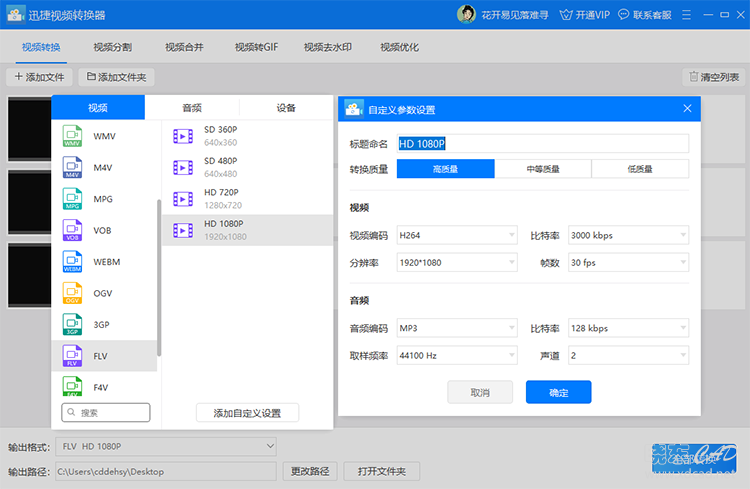The image size is (750, 489).
Task: Click the app logo in title bar
Action: (x=15, y=15)
